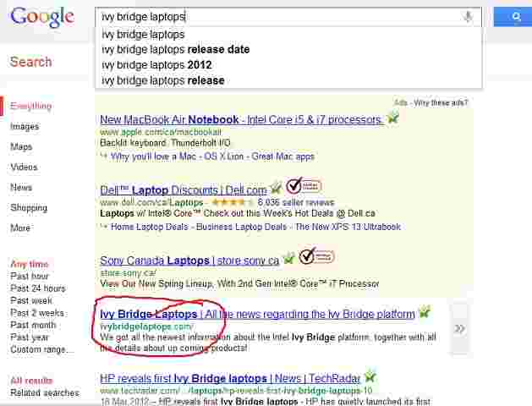Open 'Why you'll love a Mac' sitelink
Viewport: 532px width, 406px height.
[x=153, y=156]
